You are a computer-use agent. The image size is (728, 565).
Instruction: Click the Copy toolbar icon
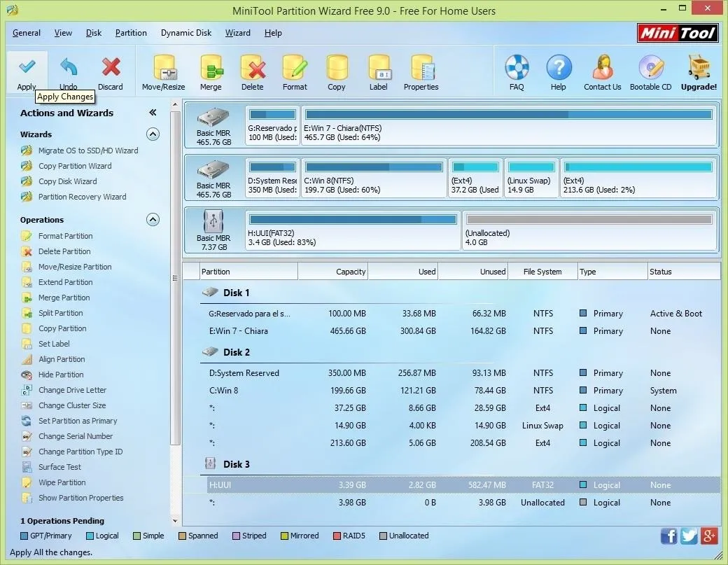(337, 68)
